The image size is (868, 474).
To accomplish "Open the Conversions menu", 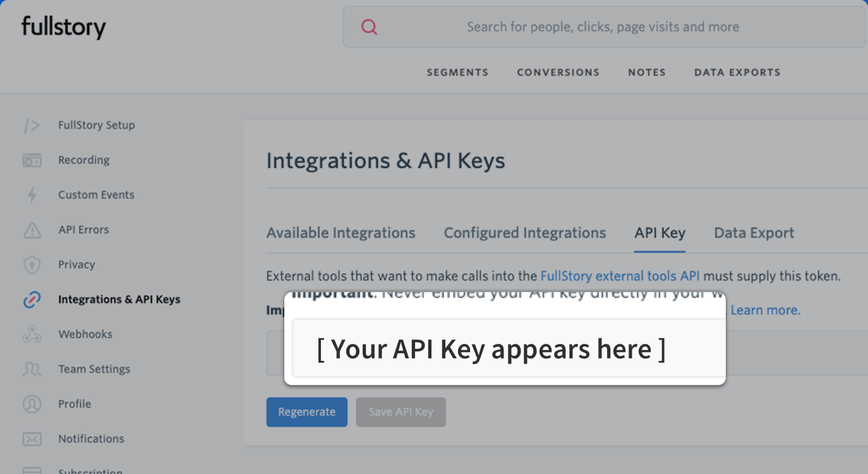I will pyautogui.click(x=558, y=72).
